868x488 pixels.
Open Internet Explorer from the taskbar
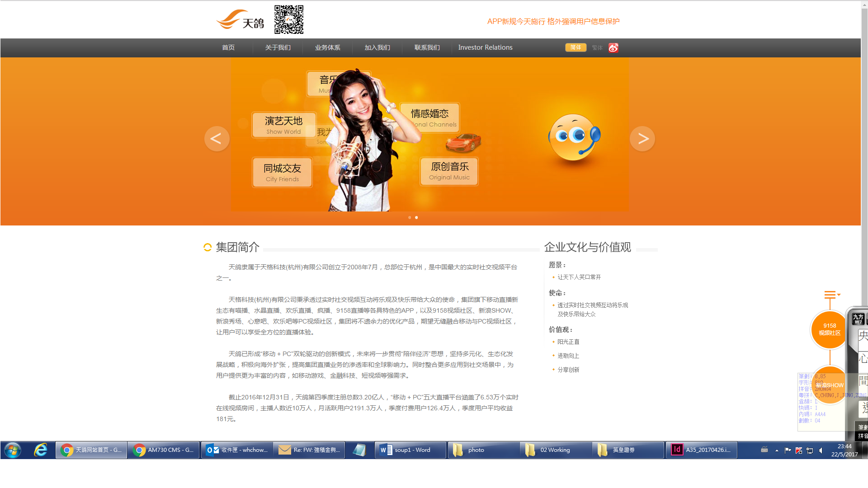tap(41, 450)
